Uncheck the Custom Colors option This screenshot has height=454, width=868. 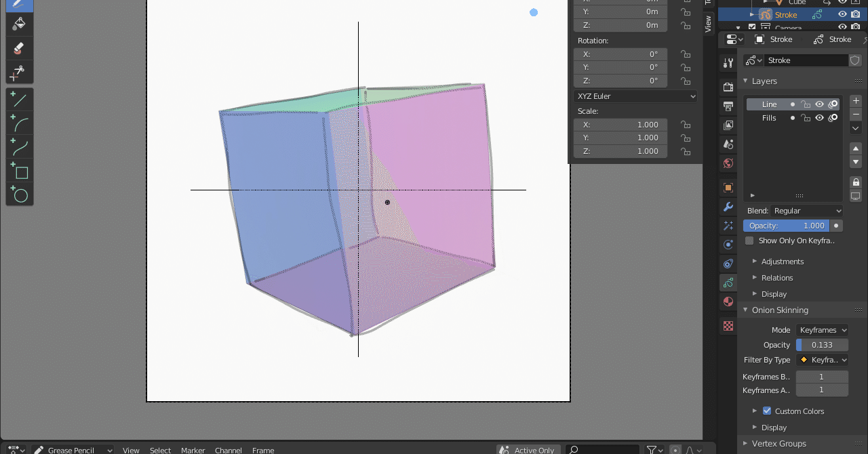click(x=767, y=411)
